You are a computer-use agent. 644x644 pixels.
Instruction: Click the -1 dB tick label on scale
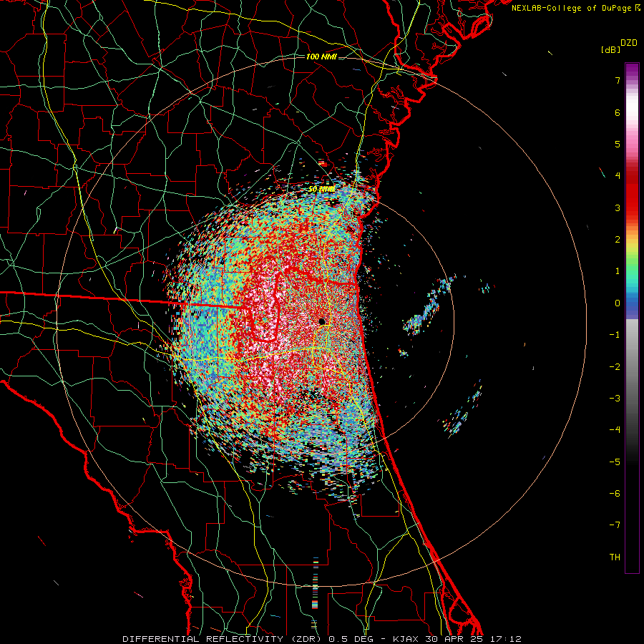pos(615,335)
